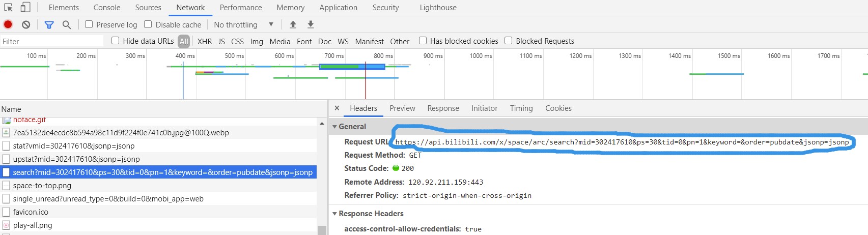Open network search with magnifier icon

pyautogui.click(x=66, y=24)
